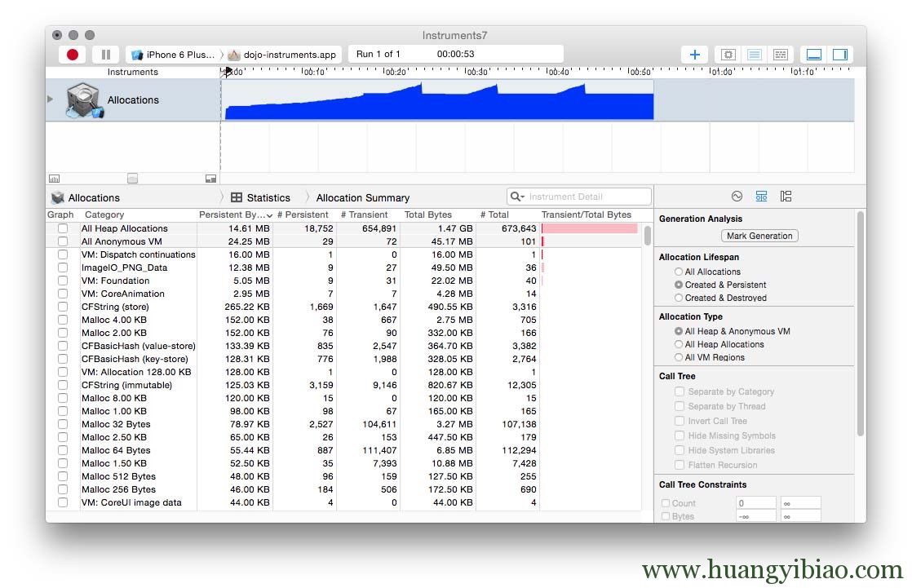Open Record Settings inspector icon

coord(737,197)
